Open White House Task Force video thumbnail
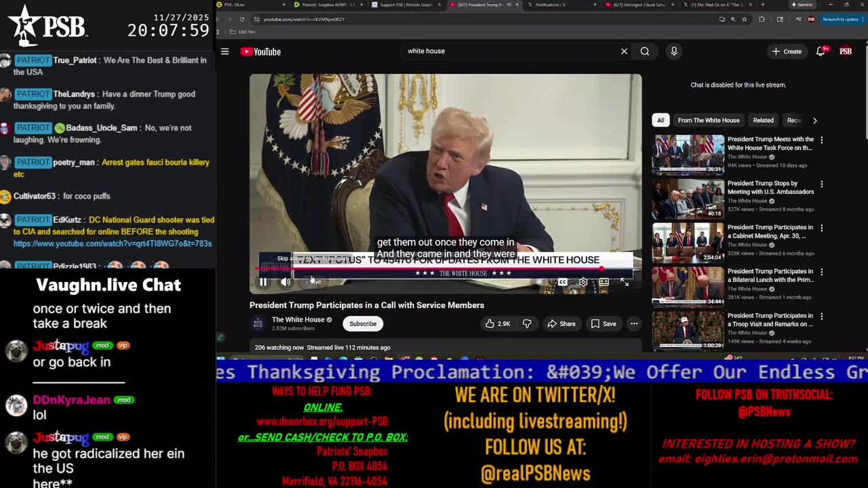Image resolution: width=868 pixels, height=488 pixels. pos(688,155)
